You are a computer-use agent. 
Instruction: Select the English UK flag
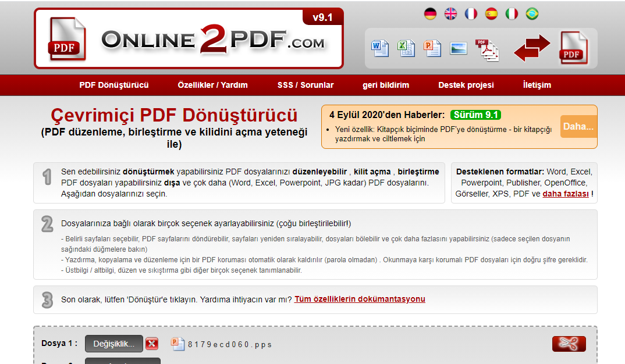coord(450,14)
